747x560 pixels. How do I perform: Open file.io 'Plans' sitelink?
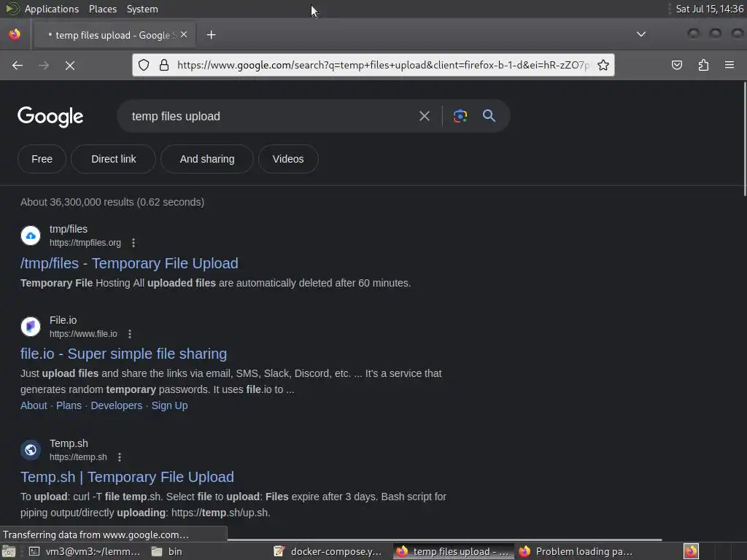tap(69, 405)
